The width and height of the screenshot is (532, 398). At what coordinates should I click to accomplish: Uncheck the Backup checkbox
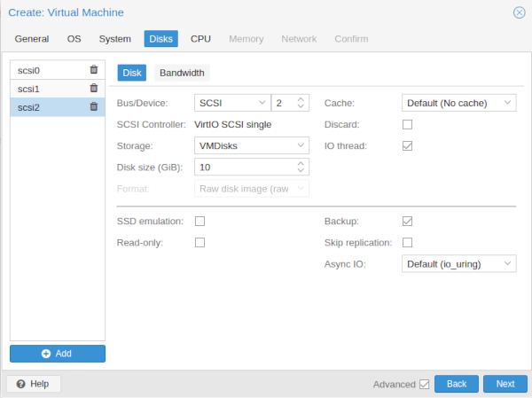[407, 222]
